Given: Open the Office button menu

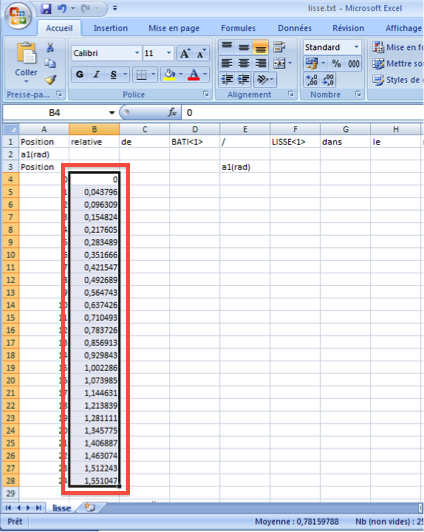Looking at the screenshot, I should click(x=18, y=16).
